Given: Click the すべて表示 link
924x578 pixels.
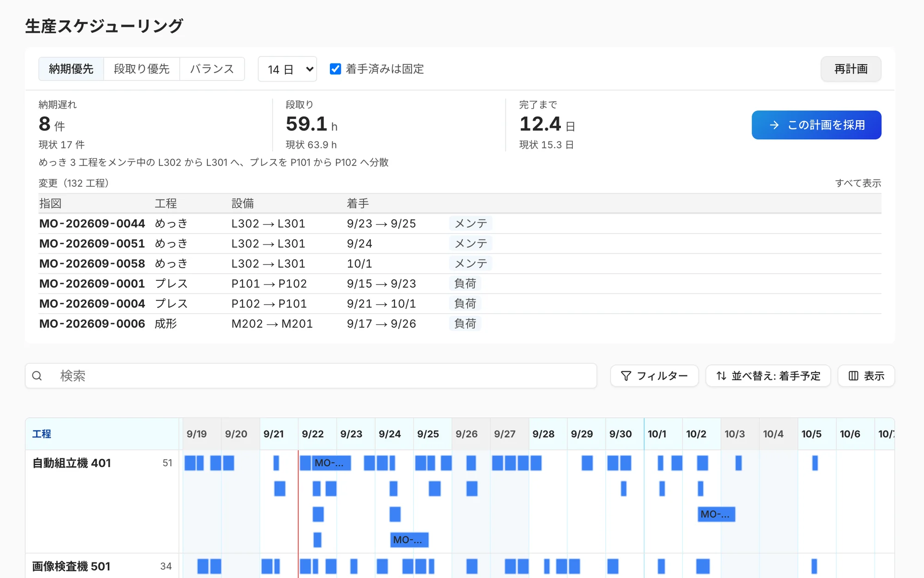Looking at the screenshot, I should tap(858, 183).
